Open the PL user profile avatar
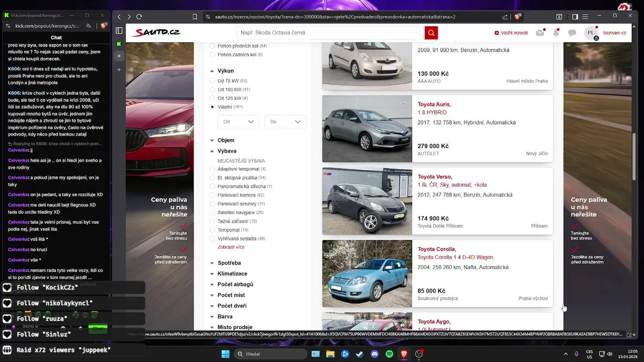Viewport: 644px width, 362px height. point(591,33)
